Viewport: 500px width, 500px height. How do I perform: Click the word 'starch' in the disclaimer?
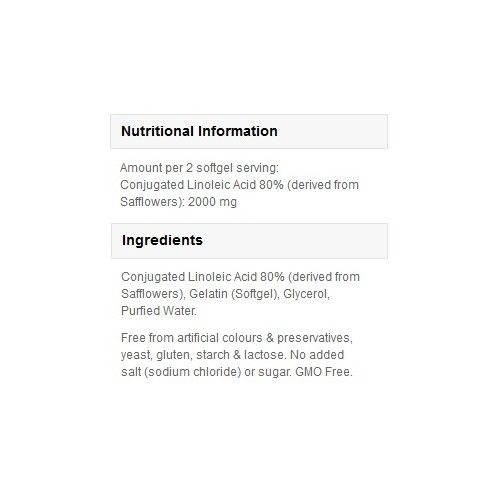point(213,355)
